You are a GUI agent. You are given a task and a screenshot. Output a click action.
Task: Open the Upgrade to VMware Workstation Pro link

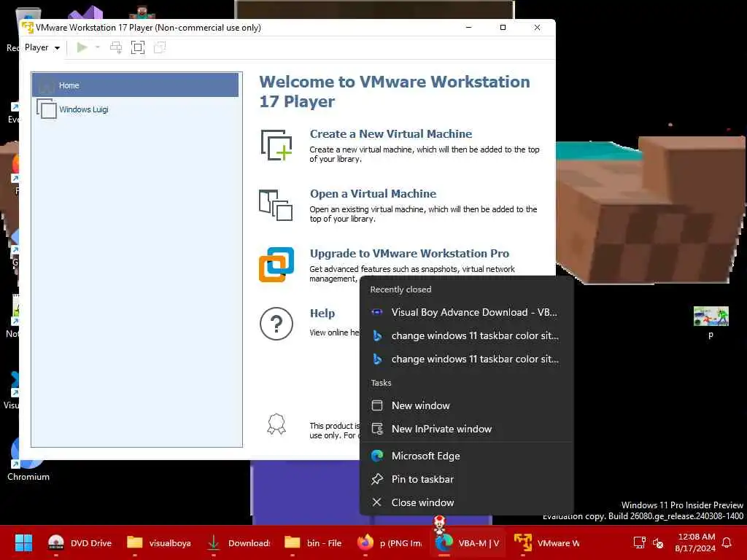(409, 253)
